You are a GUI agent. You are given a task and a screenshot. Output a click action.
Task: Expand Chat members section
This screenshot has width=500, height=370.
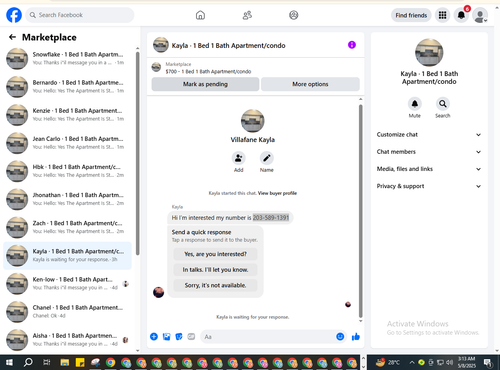point(429,152)
